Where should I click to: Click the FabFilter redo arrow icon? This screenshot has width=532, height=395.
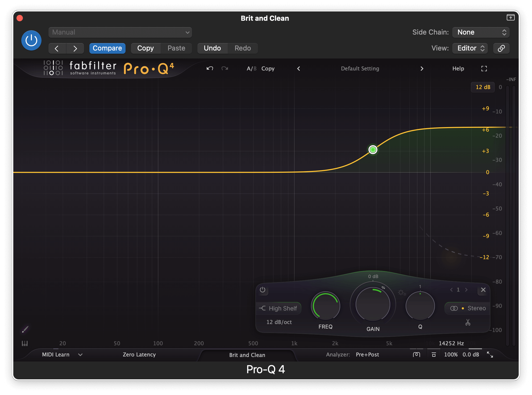[x=225, y=69]
